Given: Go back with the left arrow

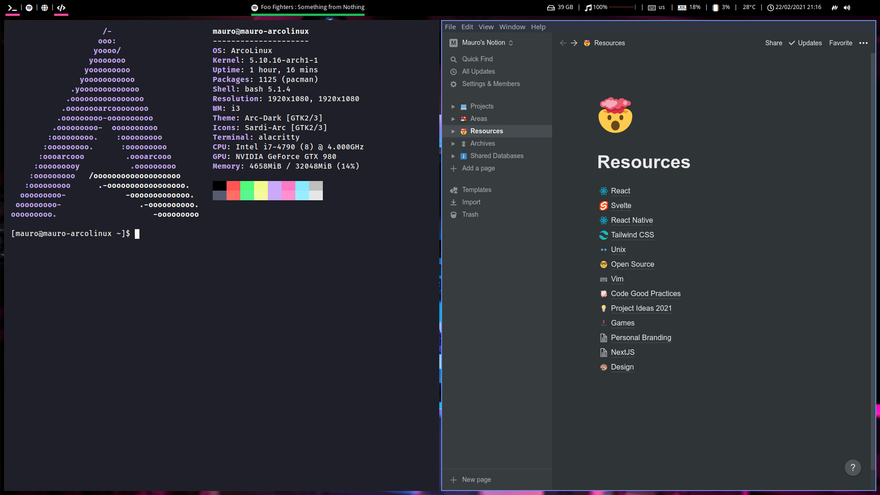Looking at the screenshot, I should click(x=562, y=43).
